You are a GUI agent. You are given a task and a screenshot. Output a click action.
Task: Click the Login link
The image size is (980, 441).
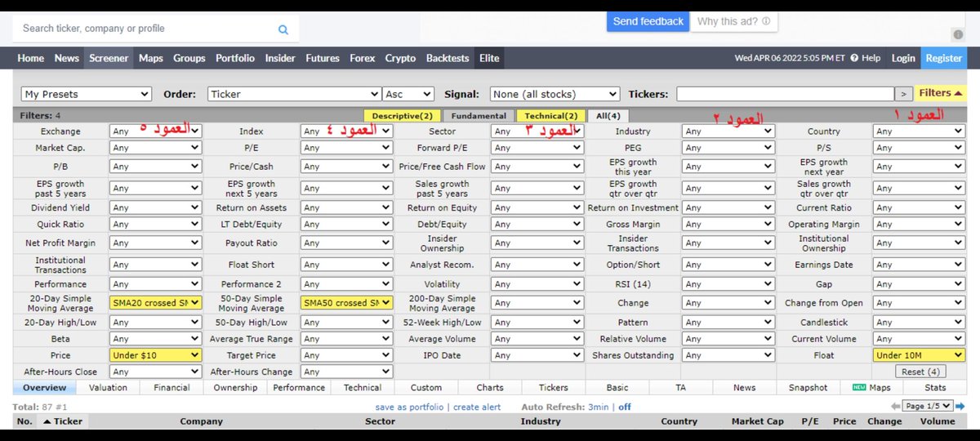coord(903,58)
